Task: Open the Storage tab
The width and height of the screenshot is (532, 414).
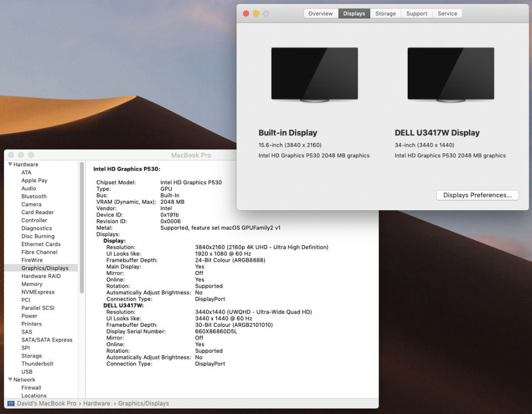Action: click(386, 14)
